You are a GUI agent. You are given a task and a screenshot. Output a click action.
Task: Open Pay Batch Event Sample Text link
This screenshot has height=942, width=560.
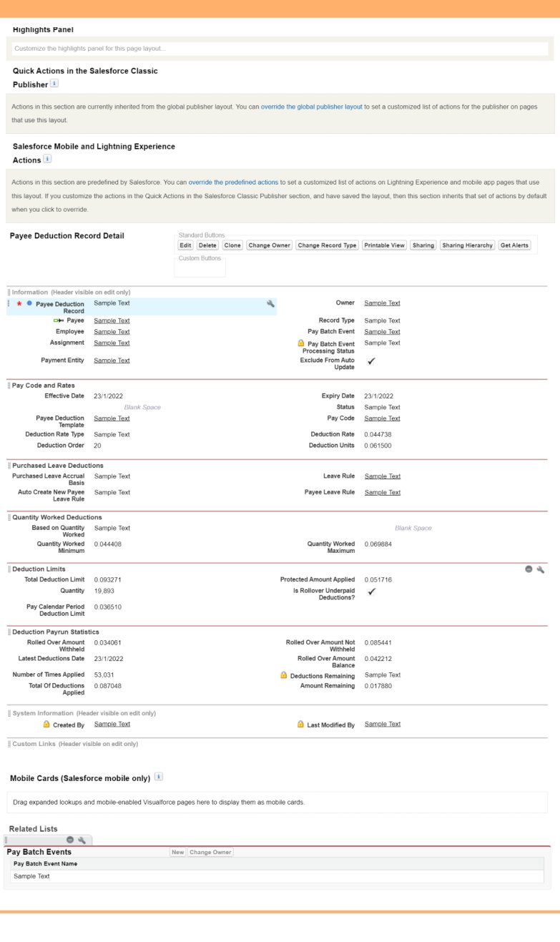click(382, 332)
